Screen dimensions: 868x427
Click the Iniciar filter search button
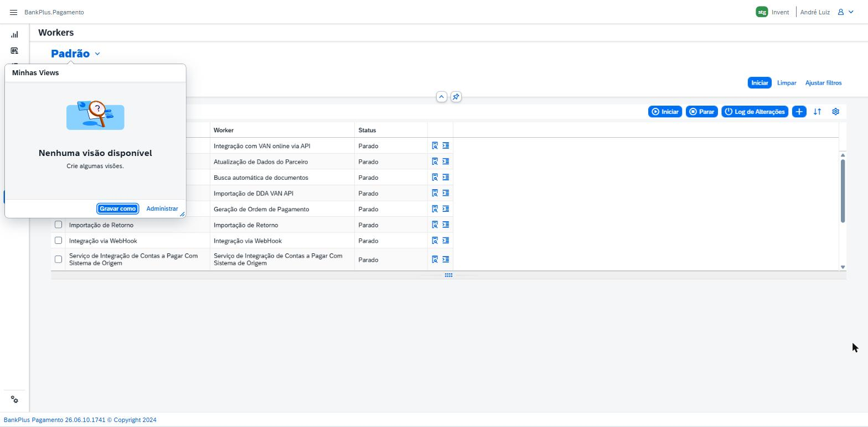pyautogui.click(x=759, y=83)
